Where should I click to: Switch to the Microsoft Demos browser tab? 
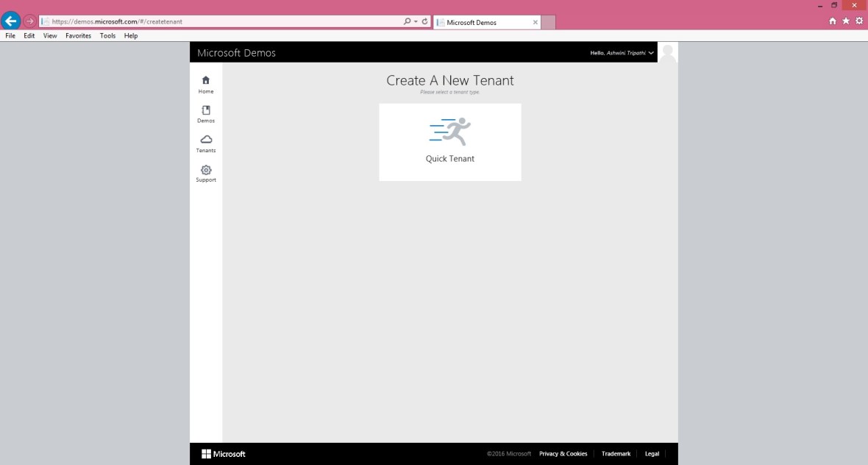pyautogui.click(x=485, y=22)
